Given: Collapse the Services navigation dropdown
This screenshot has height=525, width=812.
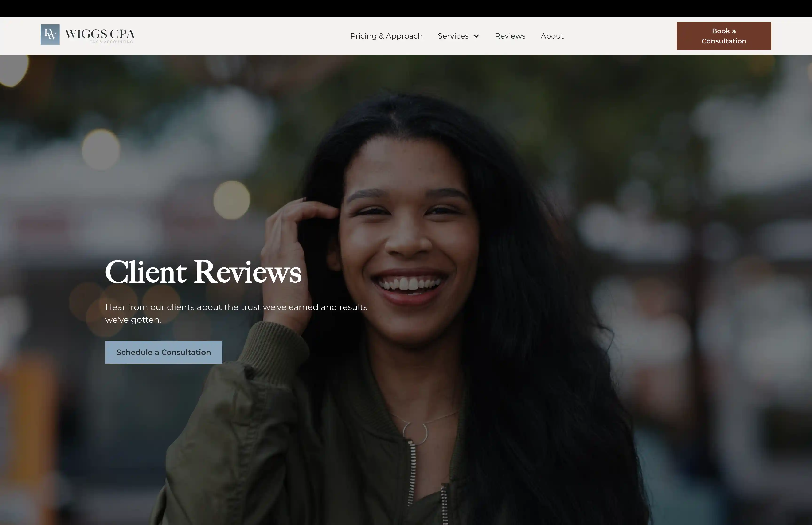Looking at the screenshot, I should 477,36.
